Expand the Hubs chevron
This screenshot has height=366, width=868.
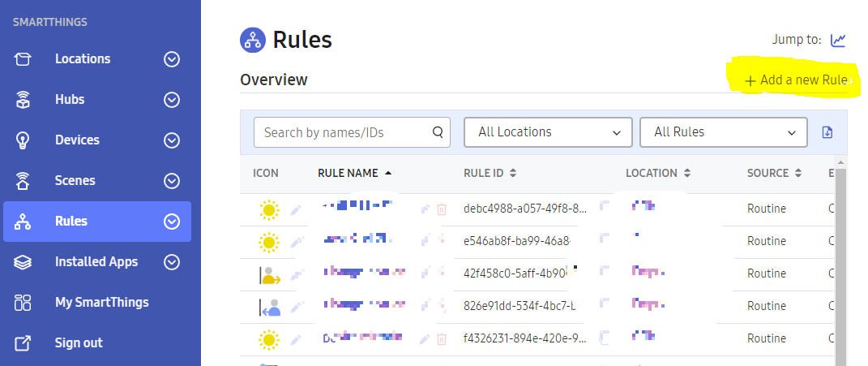click(x=172, y=99)
